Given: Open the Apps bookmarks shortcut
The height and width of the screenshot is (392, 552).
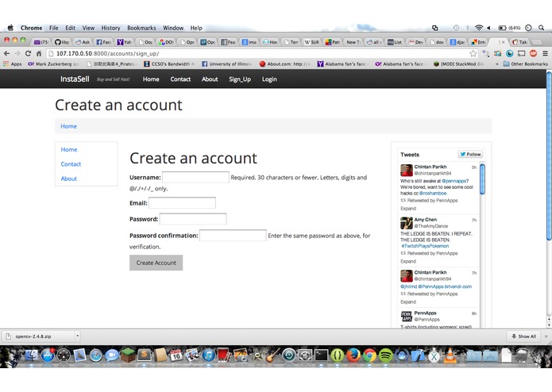Looking at the screenshot, I should (13, 64).
